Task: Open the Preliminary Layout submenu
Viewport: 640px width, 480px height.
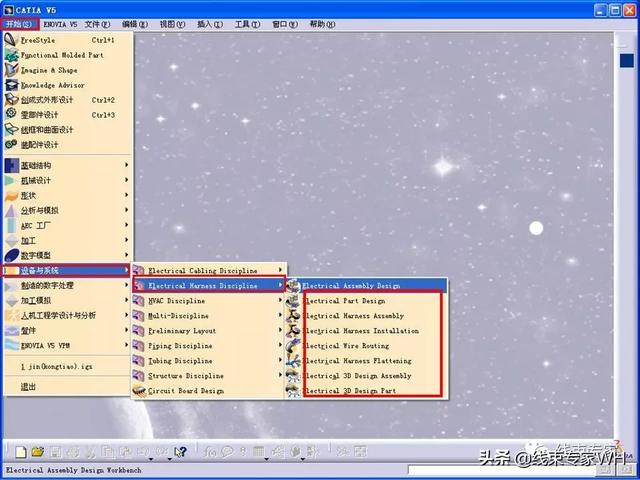Action: tap(208, 331)
